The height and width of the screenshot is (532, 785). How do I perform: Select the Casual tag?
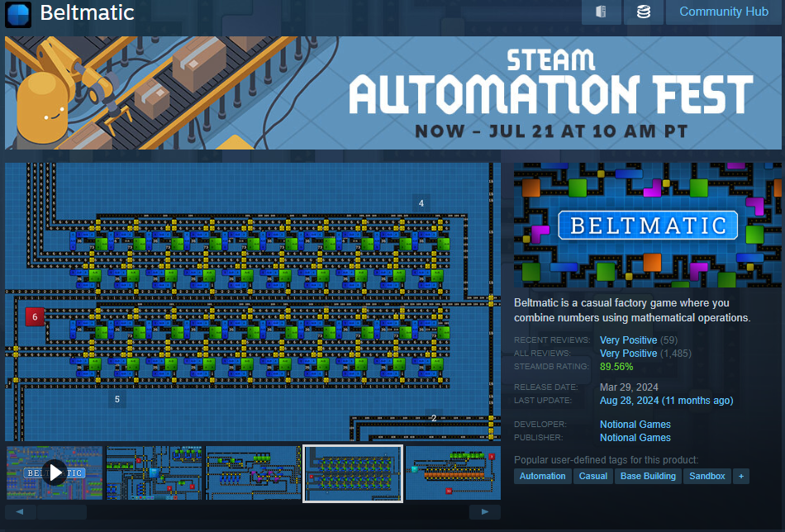(x=592, y=476)
